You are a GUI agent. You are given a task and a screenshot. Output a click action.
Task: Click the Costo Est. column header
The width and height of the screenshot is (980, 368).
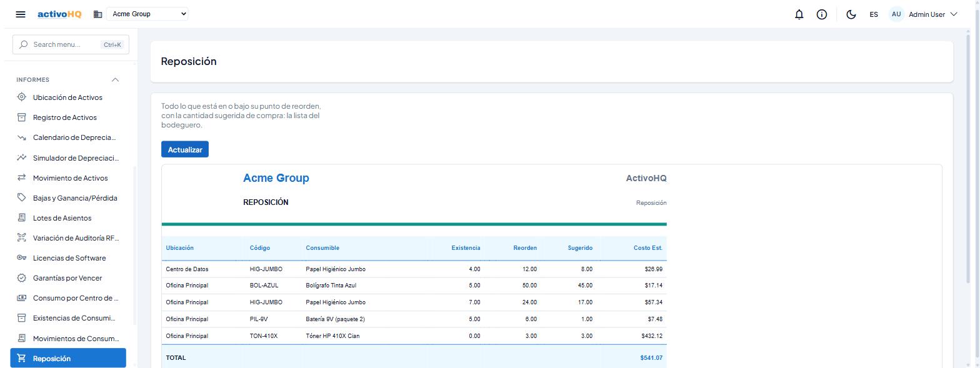[648, 248]
